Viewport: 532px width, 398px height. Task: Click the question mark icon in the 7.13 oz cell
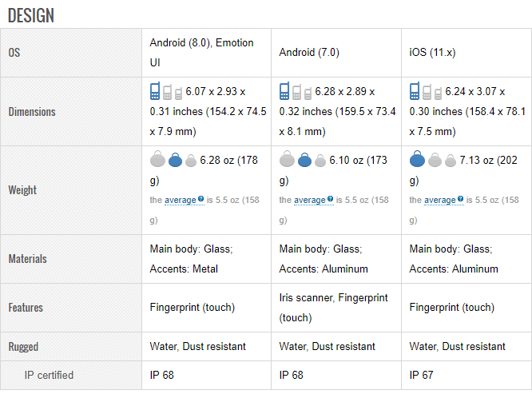click(x=460, y=199)
